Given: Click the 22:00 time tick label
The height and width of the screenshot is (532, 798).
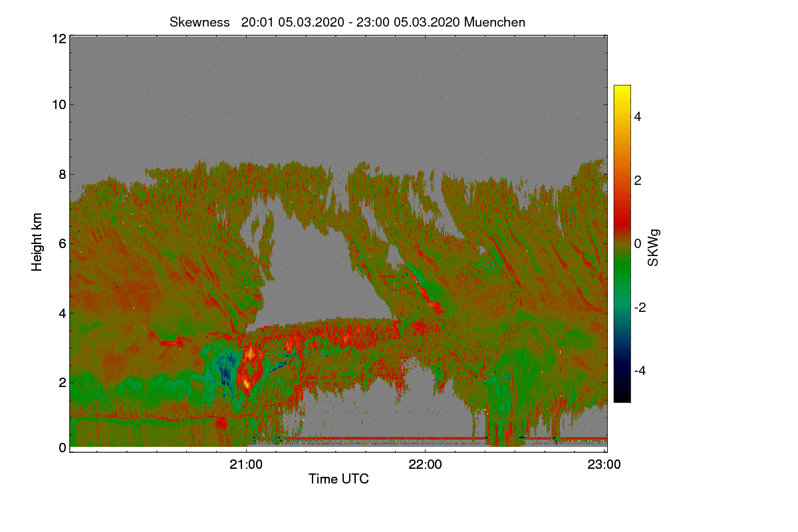Looking at the screenshot, I should pos(426,465).
